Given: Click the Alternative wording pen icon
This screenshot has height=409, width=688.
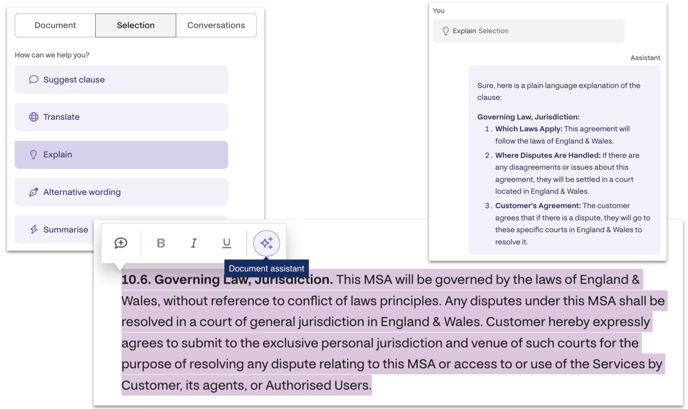Looking at the screenshot, I should point(33,192).
